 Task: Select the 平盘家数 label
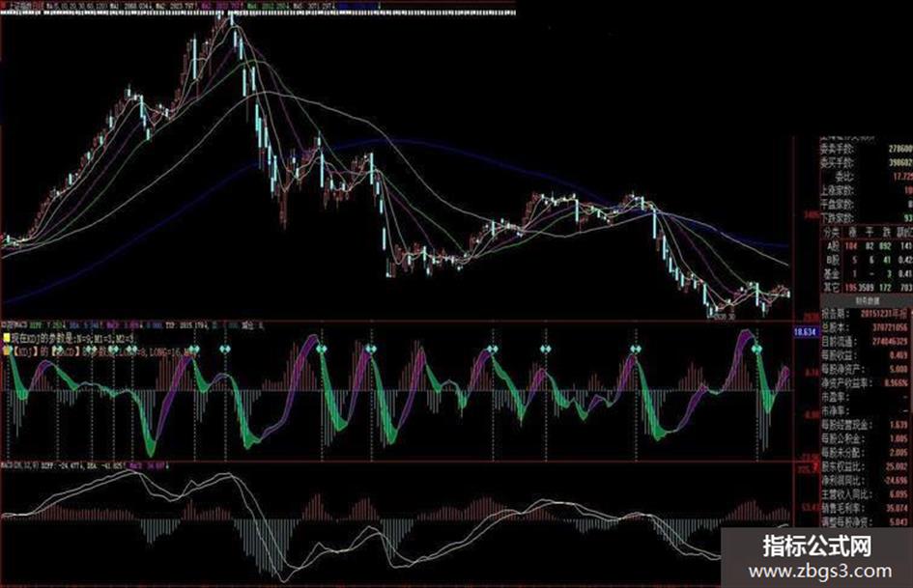(x=838, y=205)
